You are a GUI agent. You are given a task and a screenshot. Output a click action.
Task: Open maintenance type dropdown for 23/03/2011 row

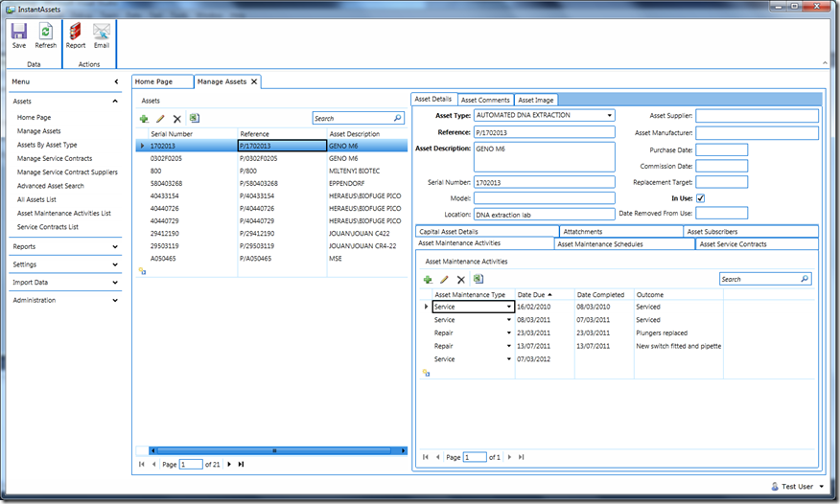pos(509,332)
